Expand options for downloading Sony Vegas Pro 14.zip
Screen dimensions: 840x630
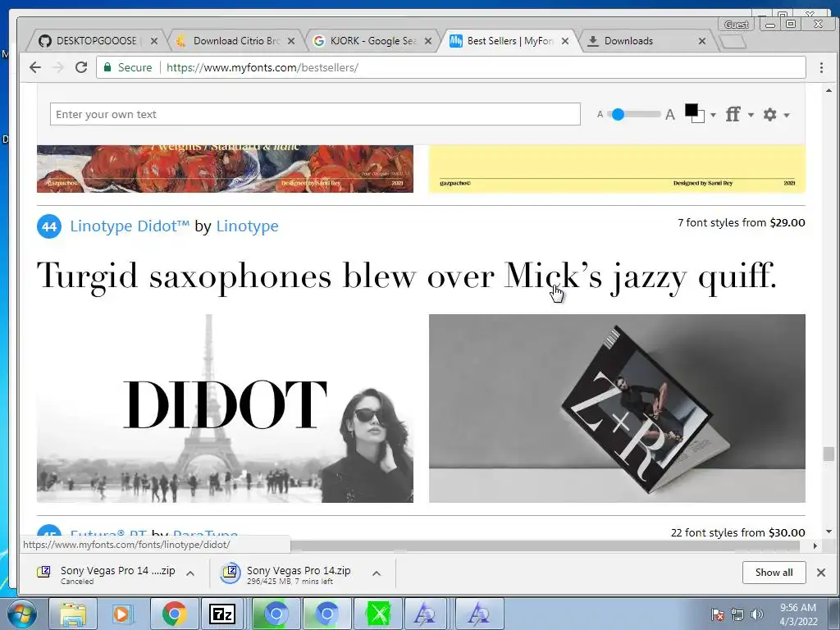click(x=377, y=573)
